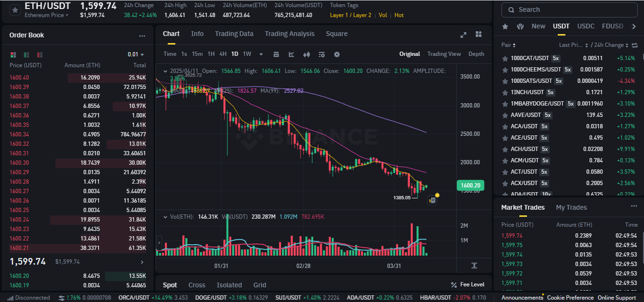Screen dimensions: 644x302
Task: Open the Layer 1 / Layer 2 token tag
Action: [351, 15]
